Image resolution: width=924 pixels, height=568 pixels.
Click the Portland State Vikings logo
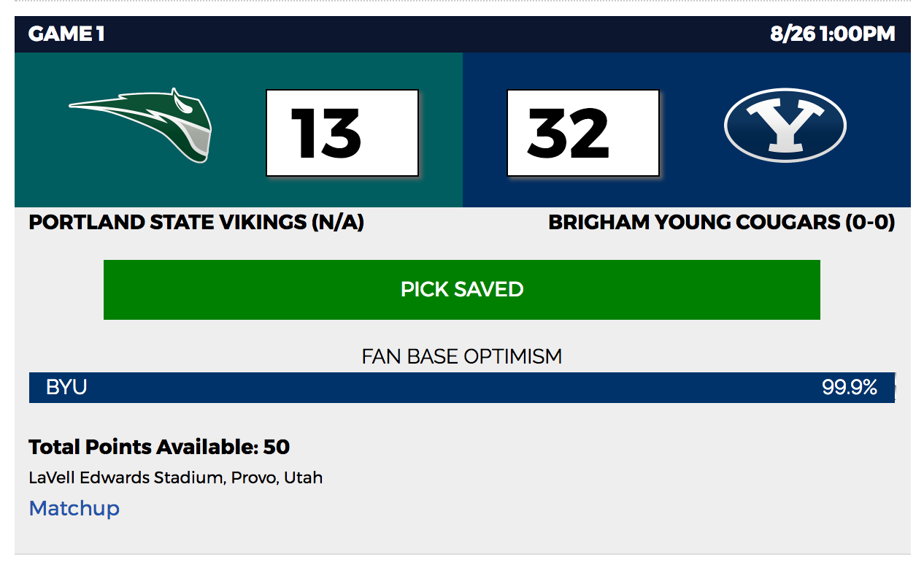click(140, 126)
